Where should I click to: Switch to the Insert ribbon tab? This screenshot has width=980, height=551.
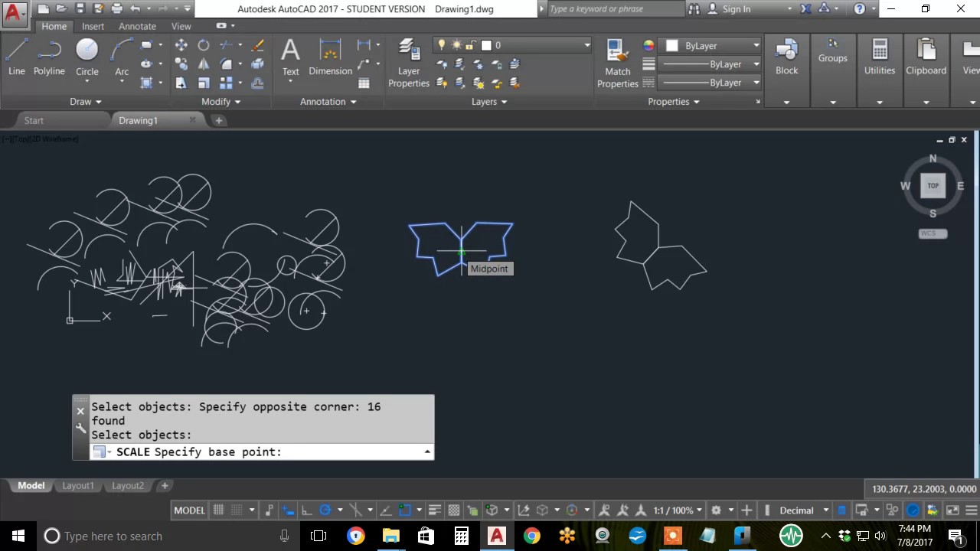pos(93,26)
